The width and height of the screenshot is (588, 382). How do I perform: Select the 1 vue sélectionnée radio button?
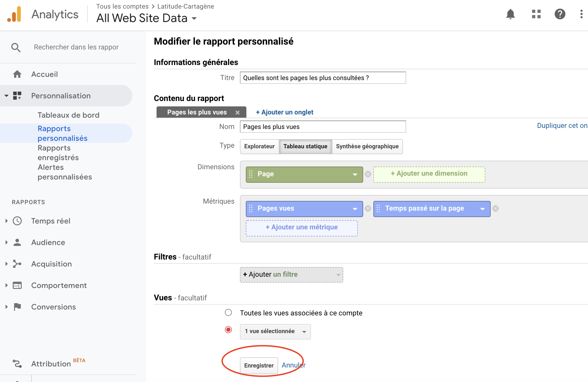tap(228, 330)
